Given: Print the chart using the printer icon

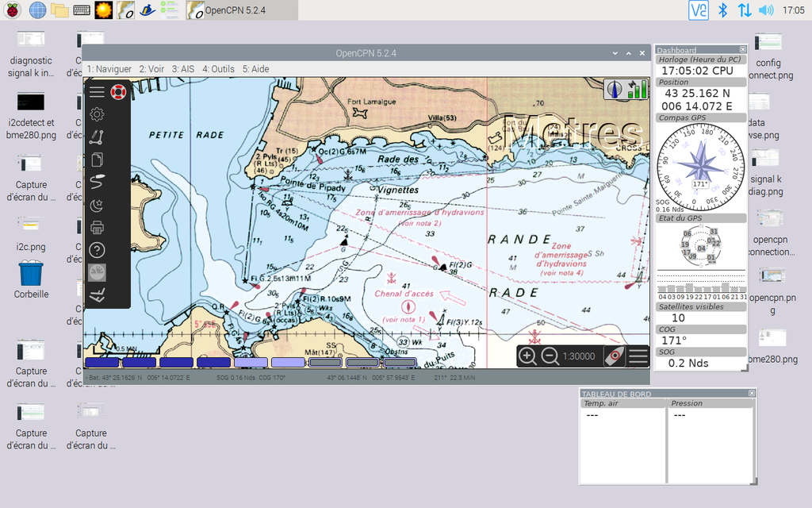Looking at the screenshot, I should (97, 227).
